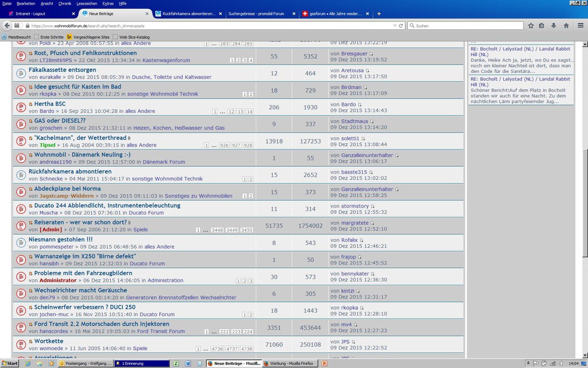Screen dimensions: 588x368
Task: Open Meistbesucht bookmarks folder
Action: (x=17, y=37)
